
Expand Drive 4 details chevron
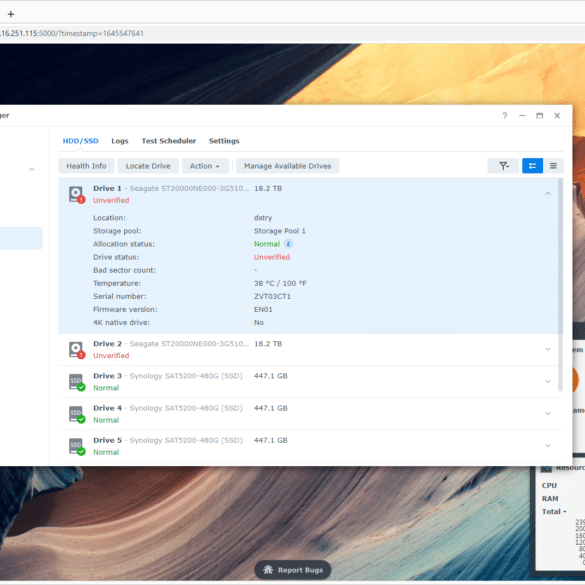coord(548,413)
